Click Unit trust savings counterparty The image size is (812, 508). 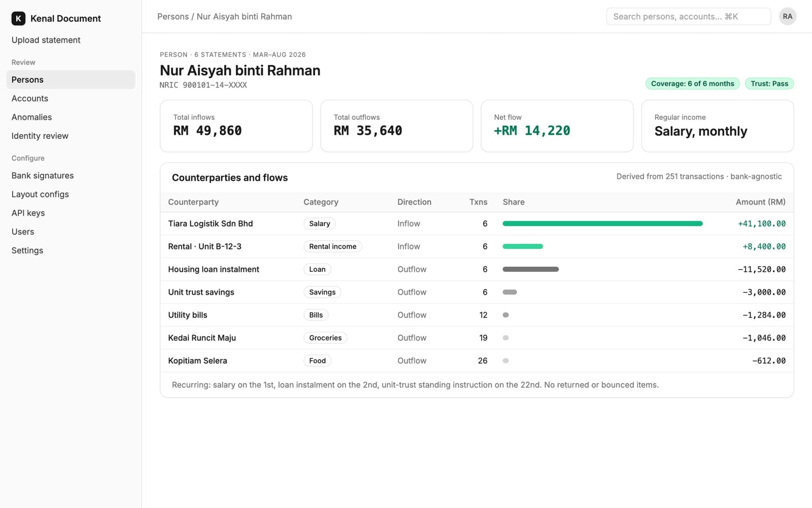click(201, 292)
